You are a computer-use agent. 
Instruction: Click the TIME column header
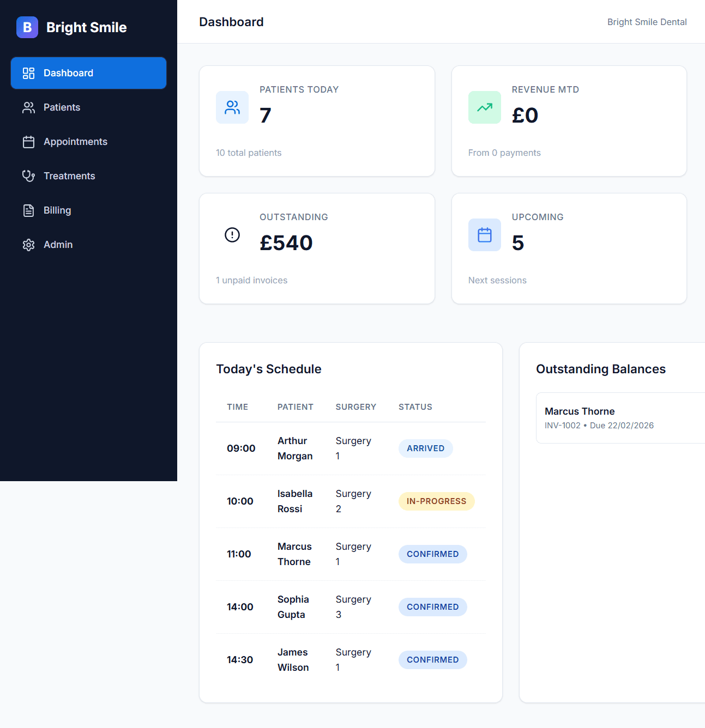coord(238,407)
